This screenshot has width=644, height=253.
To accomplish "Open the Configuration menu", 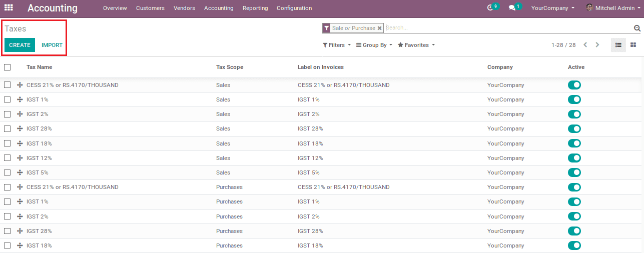I will click(294, 8).
